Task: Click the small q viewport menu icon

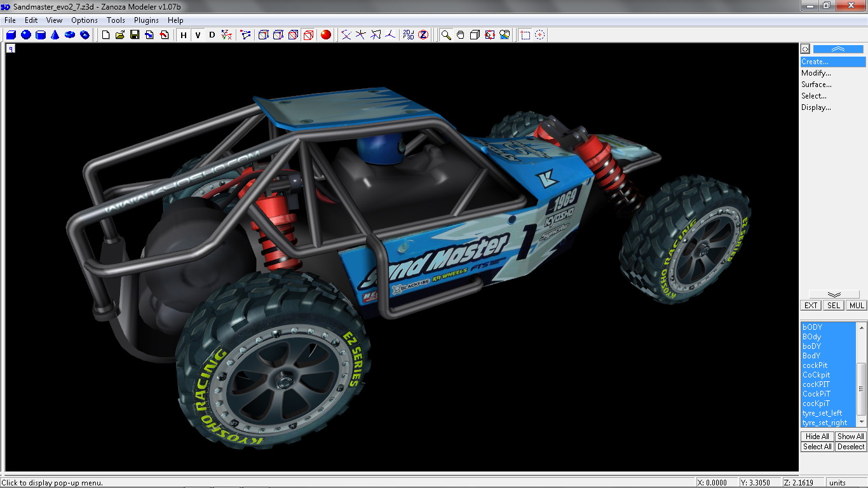Action: tap(11, 48)
